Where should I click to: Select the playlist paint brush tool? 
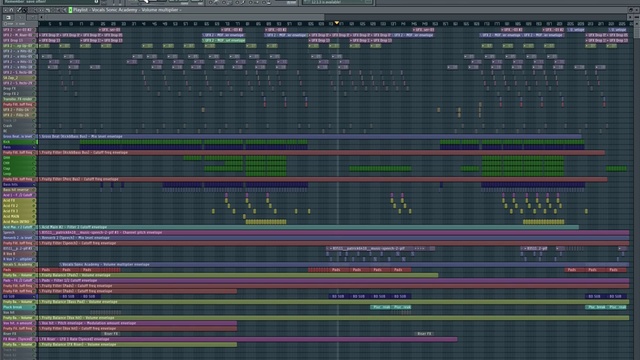coord(25,10)
